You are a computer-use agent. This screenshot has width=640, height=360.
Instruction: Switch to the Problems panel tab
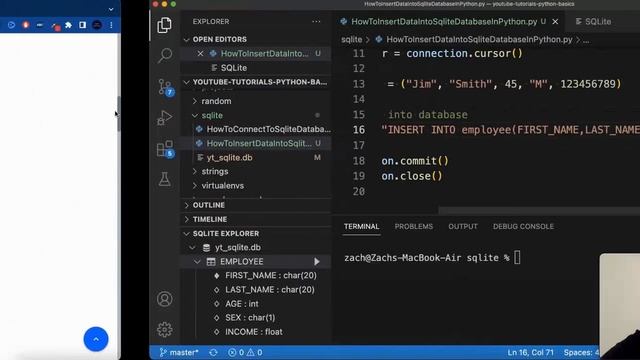413,227
